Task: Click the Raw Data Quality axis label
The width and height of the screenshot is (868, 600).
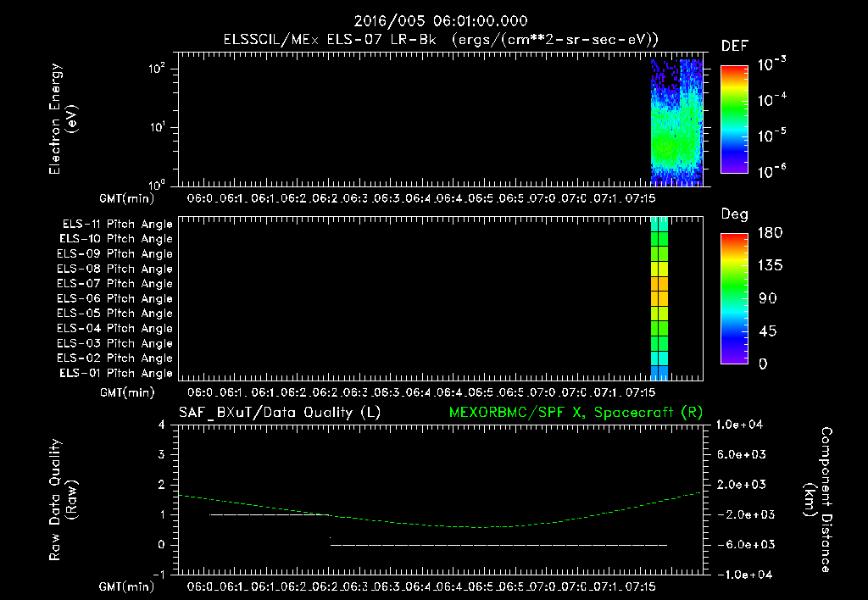Action: pos(63,500)
